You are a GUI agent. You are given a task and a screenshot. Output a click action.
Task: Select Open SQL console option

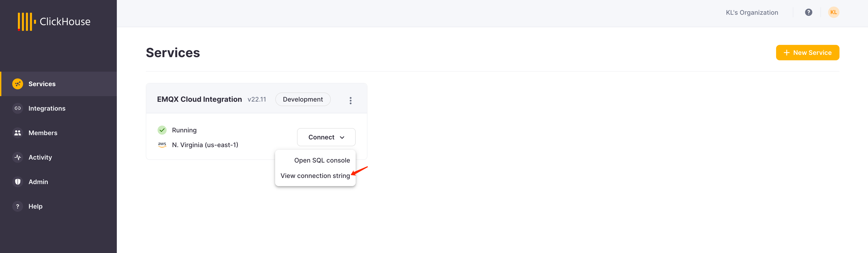pos(322,160)
